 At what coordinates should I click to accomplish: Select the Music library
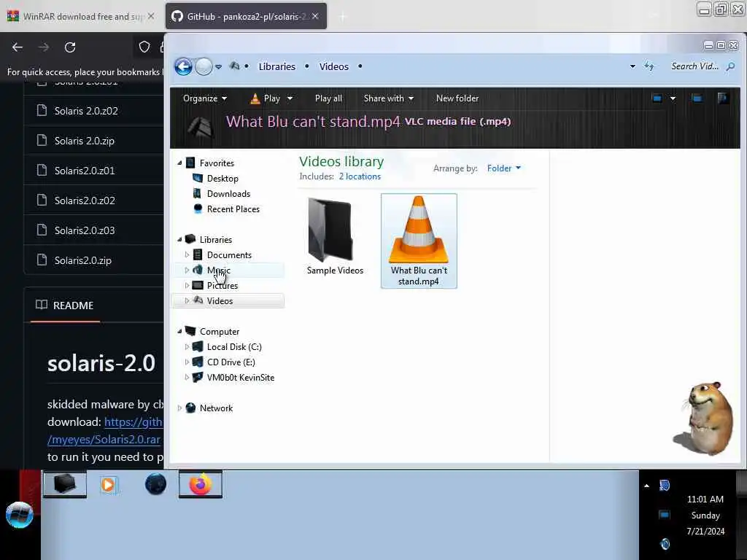219,271
